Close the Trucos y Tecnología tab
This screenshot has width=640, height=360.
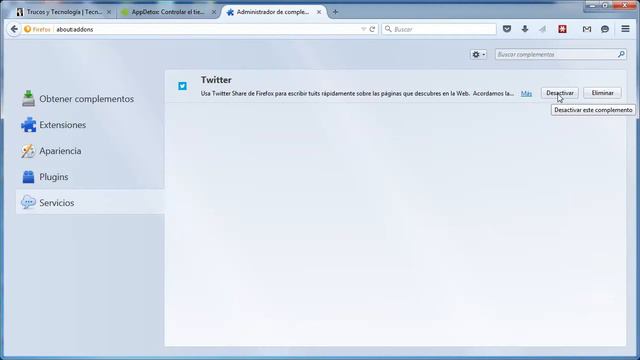click(x=109, y=12)
